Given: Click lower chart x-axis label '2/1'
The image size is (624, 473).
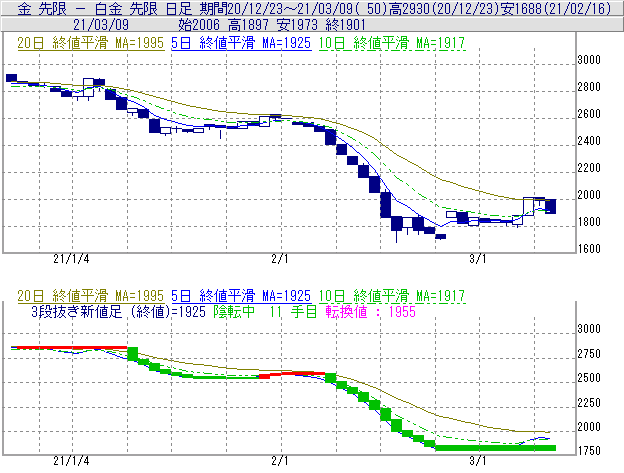Looking at the screenshot, I should pyautogui.click(x=280, y=461).
